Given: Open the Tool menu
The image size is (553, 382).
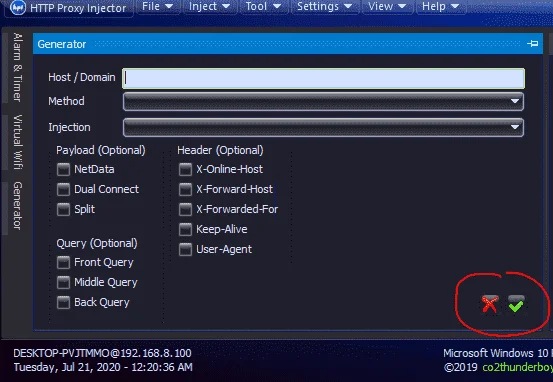Looking at the screenshot, I should (263, 6).
